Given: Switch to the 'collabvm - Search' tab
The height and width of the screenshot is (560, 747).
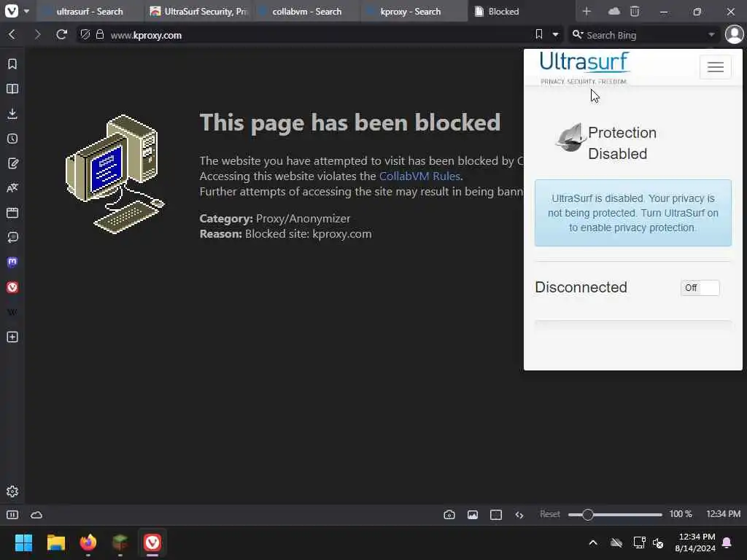Looking at the screenshot, I should 306,11.
